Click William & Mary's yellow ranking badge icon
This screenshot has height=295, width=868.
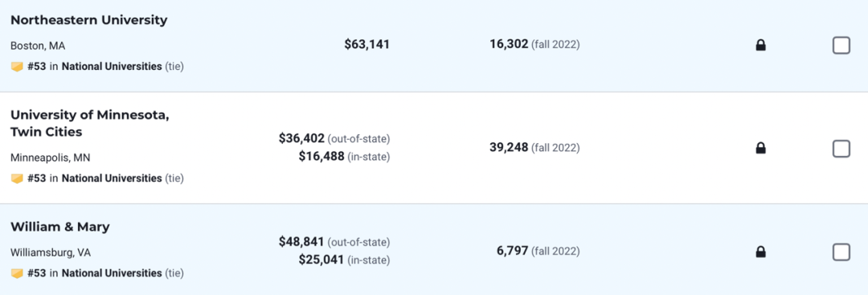pos(17,273)
